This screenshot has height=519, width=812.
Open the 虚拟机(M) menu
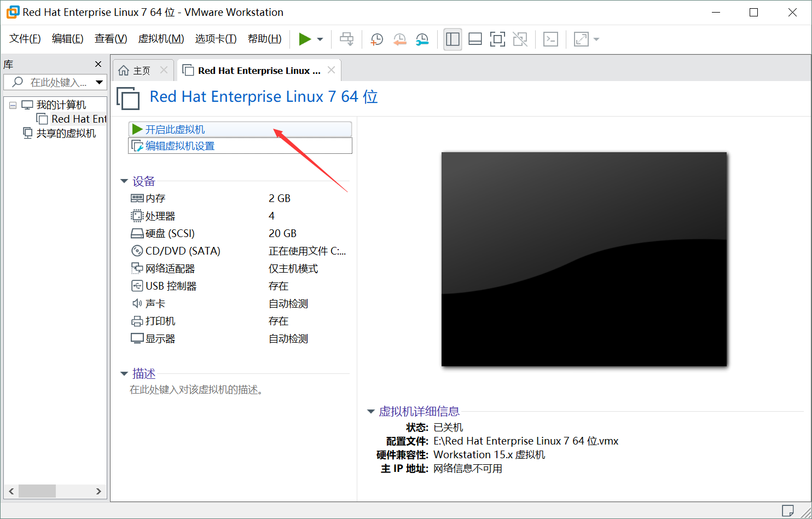[x=161, y=39]
